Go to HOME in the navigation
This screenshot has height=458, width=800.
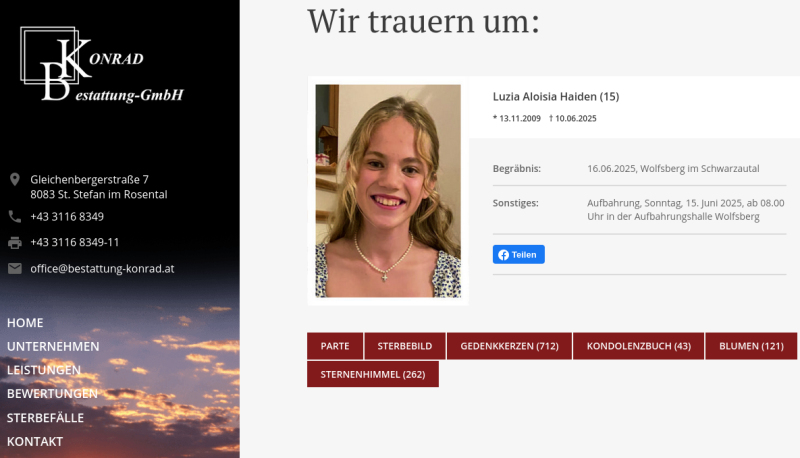[25, 323]
